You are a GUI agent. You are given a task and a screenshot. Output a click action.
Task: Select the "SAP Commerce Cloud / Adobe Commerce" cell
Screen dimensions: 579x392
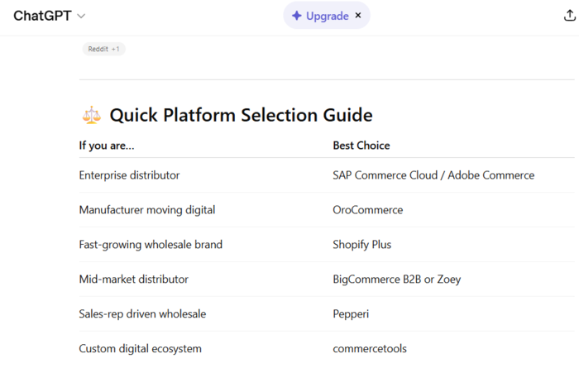[x=433, y=175]
